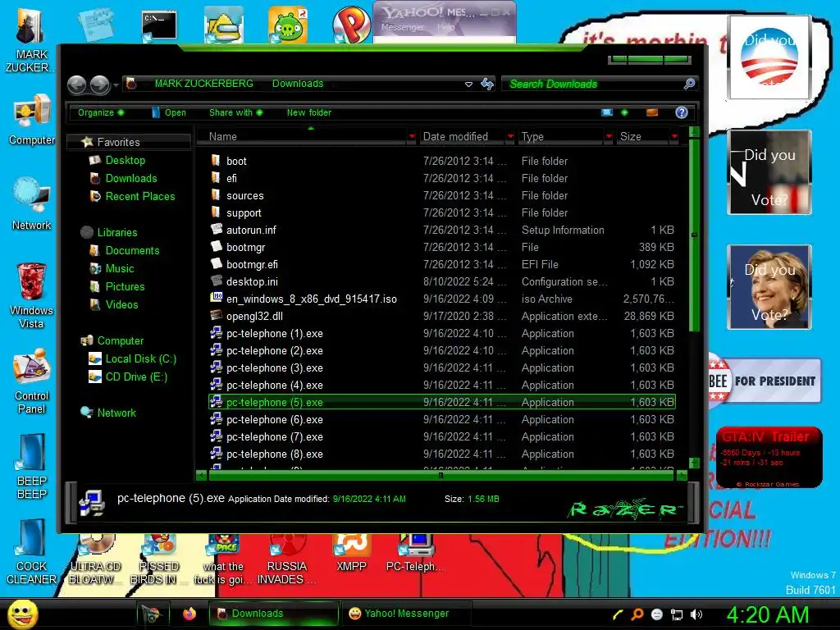Open the view options dropdown dot

(624, 112)
